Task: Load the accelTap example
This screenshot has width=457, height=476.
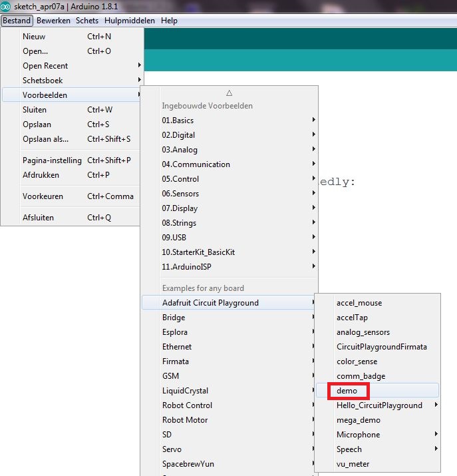Action: pyautogui.click(x=377, y=318)
